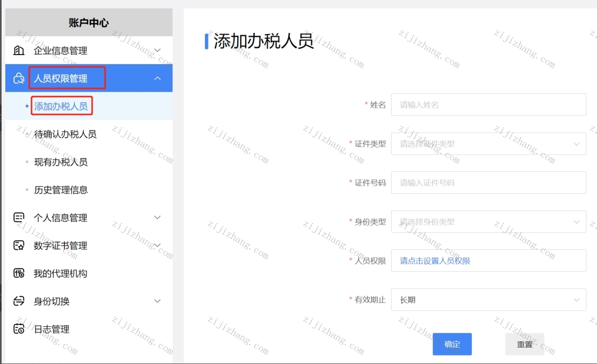Open 日志管理 menu item
597x364 pixels.
point(89,328)
